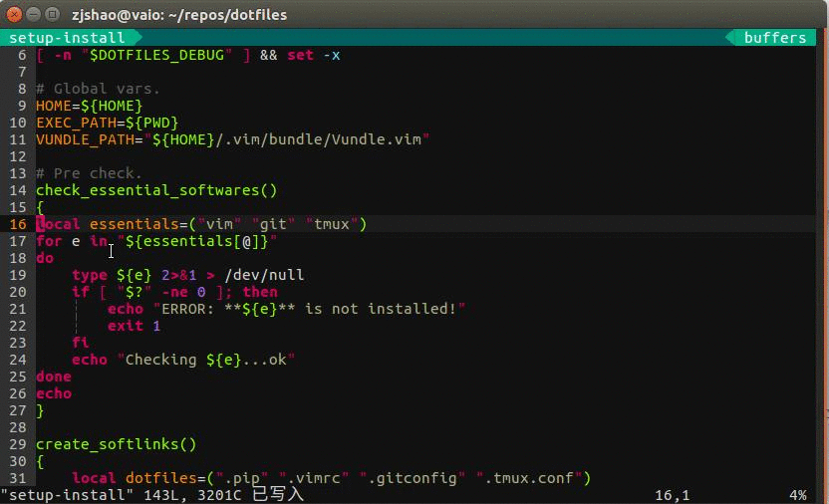The height and width of the screenshot is (504, 829).
Task: Click on the $DOTFILES_DEBUG string
Action: (156, 55)
